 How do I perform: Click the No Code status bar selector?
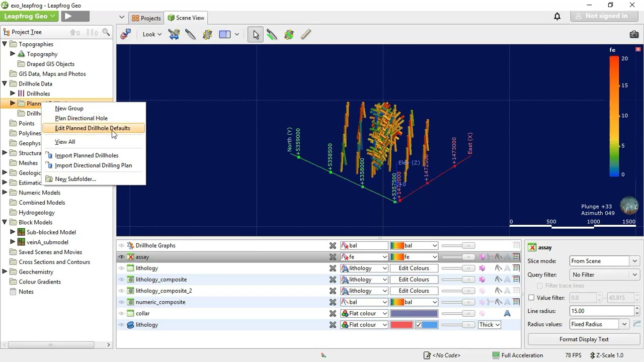click(x=442, y=355)
